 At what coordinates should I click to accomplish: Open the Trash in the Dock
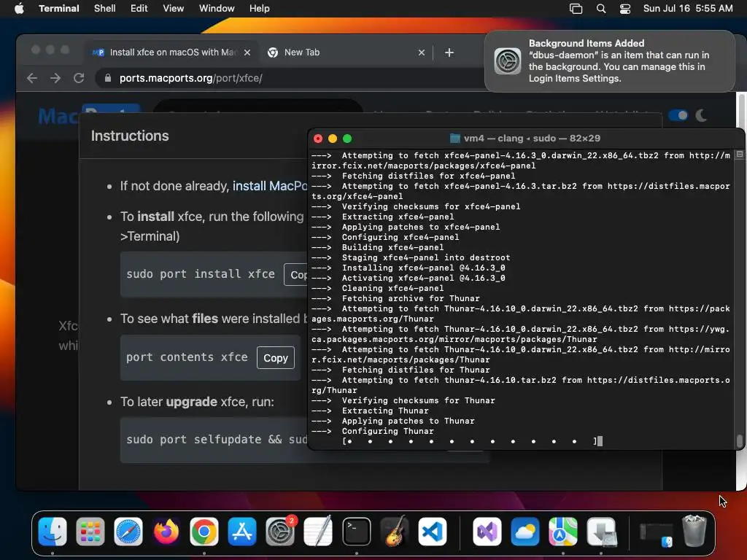point(694,532)
